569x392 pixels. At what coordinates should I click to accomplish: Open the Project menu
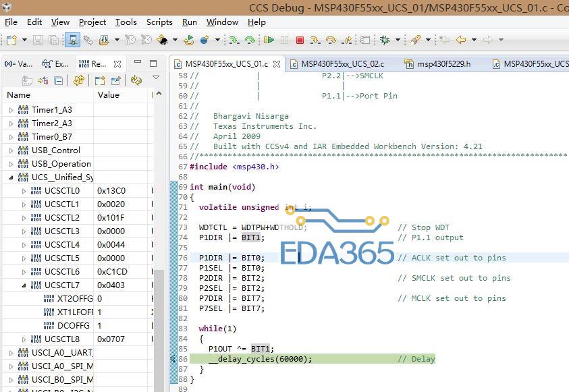point(92,22)
